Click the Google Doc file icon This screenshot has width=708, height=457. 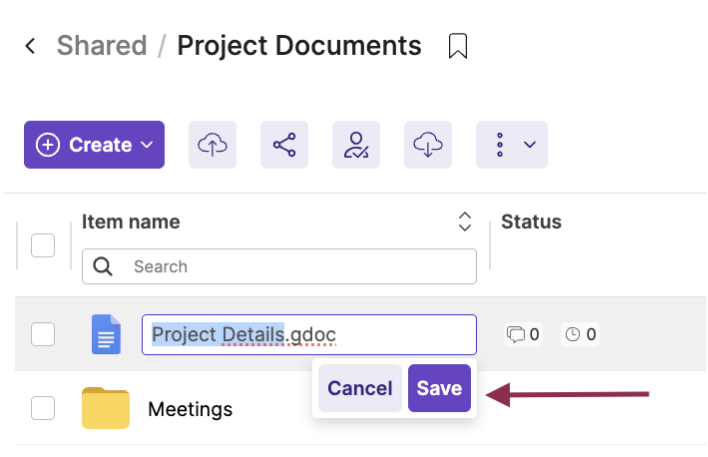click(106, 334)
